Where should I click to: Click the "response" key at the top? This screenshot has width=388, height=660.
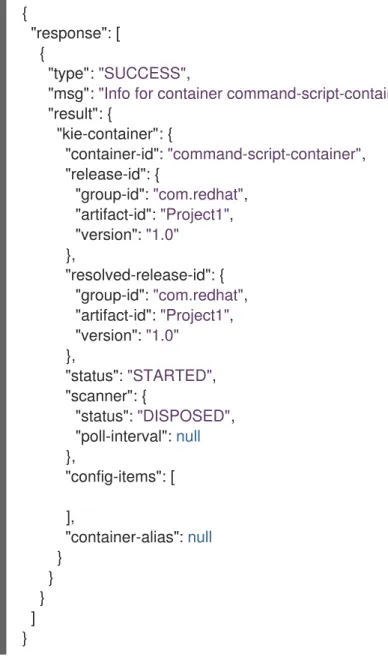66,34
